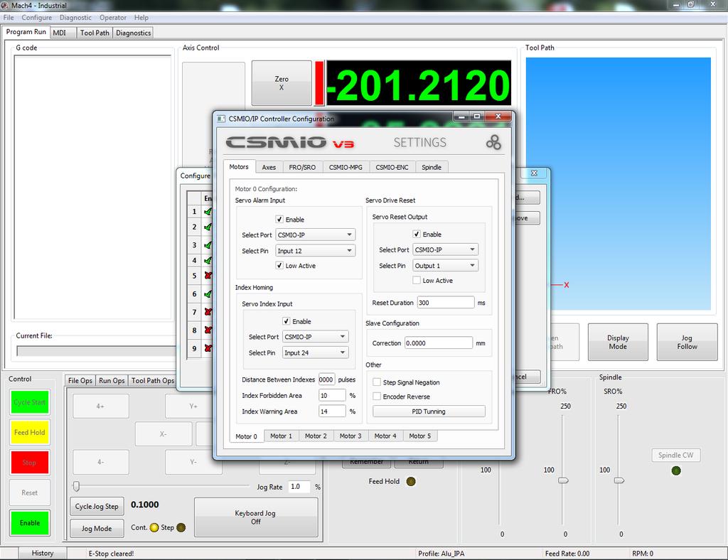This screenshot has width=728, height=560.
Task: Click History button in status bar
Action: pyautogui.click(x=43, y=553)
